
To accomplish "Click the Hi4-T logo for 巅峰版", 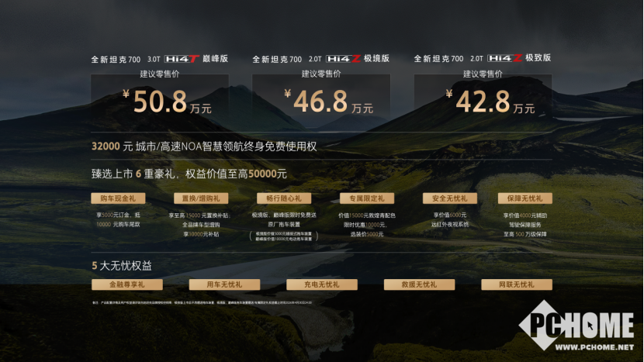I will tap(184, 59).
